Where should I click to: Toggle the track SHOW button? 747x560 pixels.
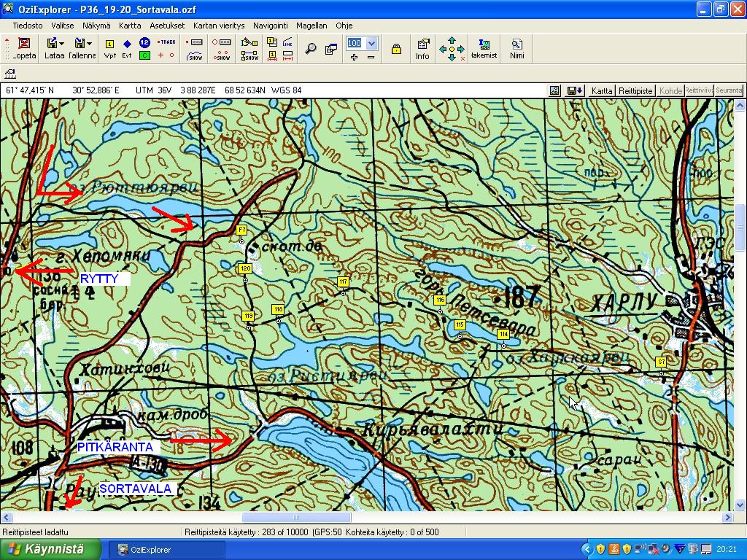[195, 56]
